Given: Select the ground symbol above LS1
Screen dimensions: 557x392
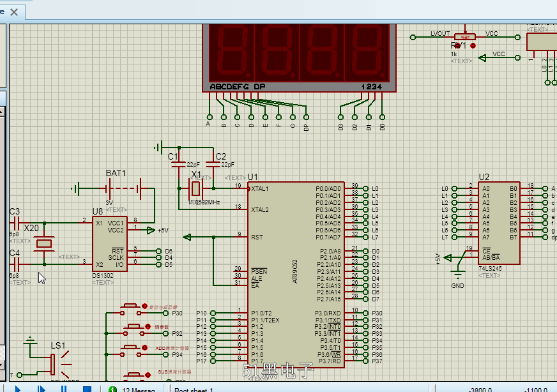Looking at the screenshot, I should [30, 341].
